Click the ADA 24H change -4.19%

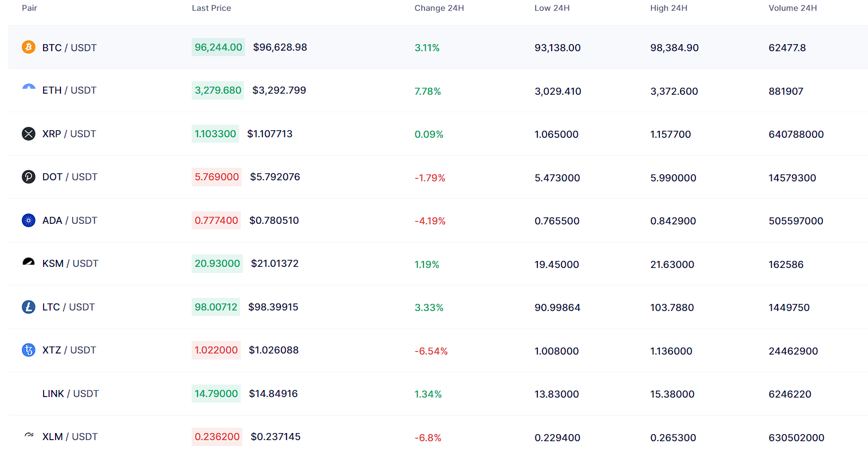tap(430, 221)
